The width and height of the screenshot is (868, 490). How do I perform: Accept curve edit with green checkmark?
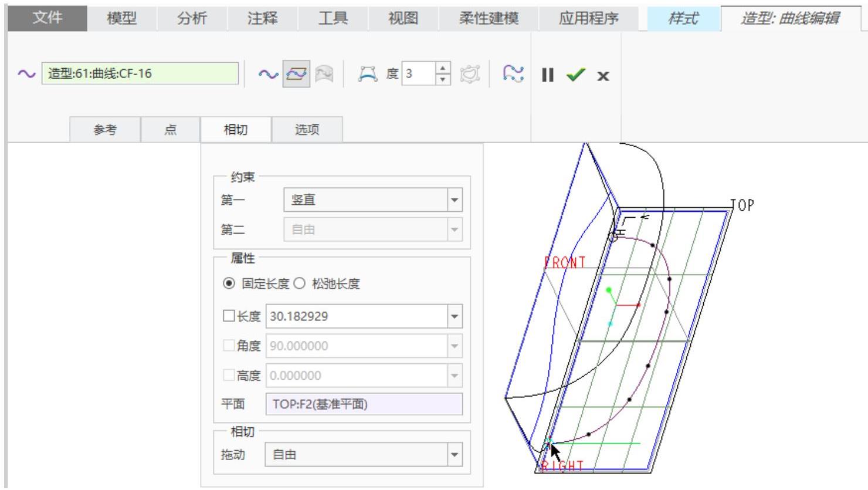point(575,75)
